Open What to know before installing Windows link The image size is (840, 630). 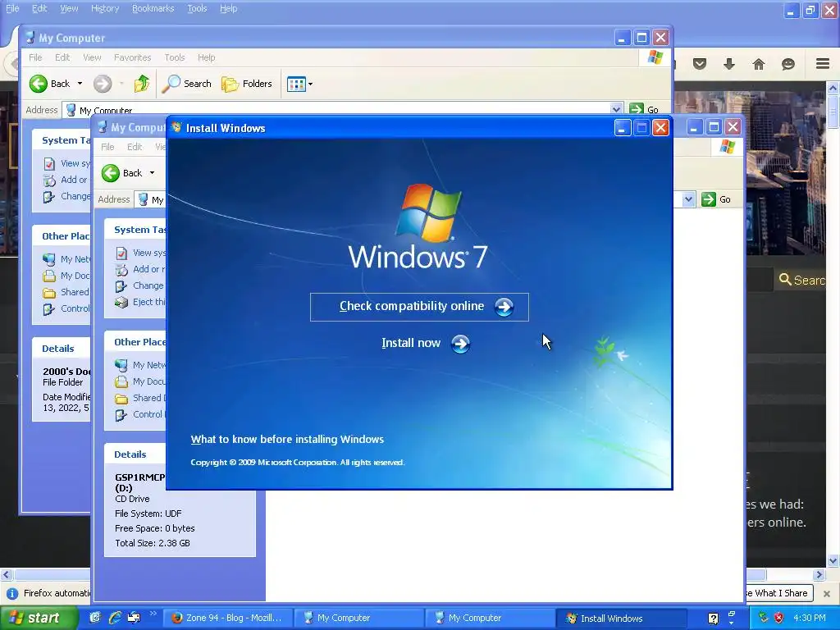[x=287, y=440]
